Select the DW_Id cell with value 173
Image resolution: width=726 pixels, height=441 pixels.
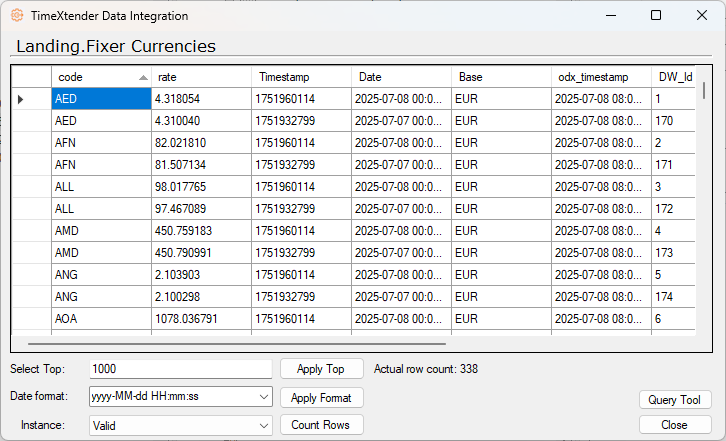click(x=674, y=253)
